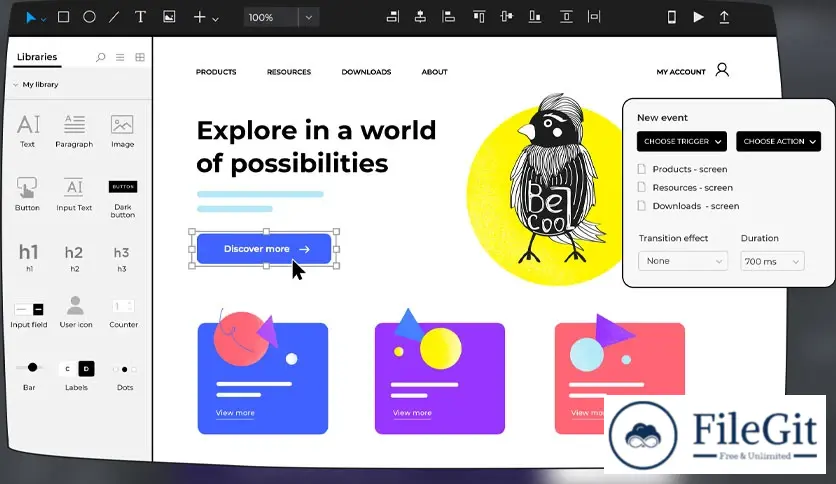The height and width of the screenshot is (484, 836).
Task: Search the libraries with magnifier icon
Action: [x=100, y=57]
